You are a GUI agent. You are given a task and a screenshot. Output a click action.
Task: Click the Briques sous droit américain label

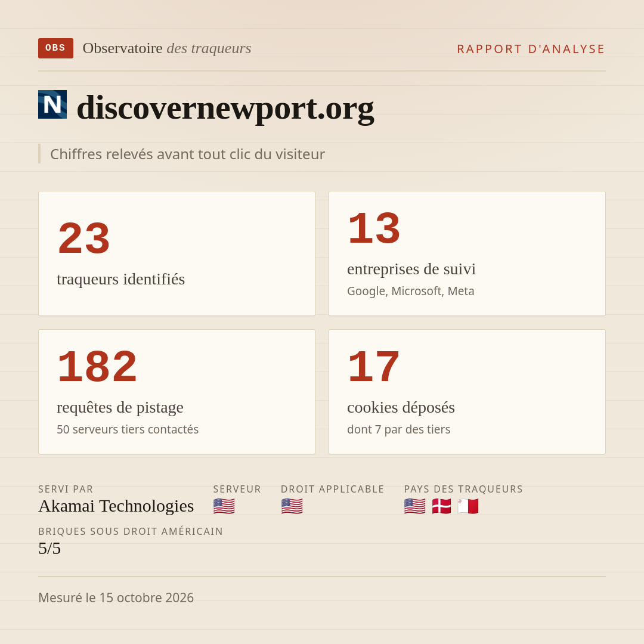(x=131, y=531)
